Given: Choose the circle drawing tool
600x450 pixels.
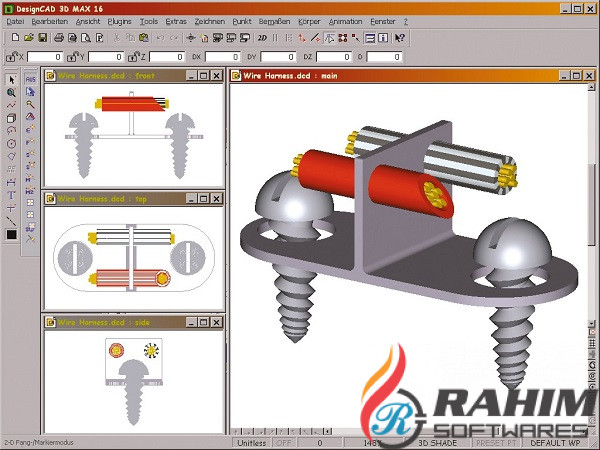Looking at the screenshot, I should [11, 143].
